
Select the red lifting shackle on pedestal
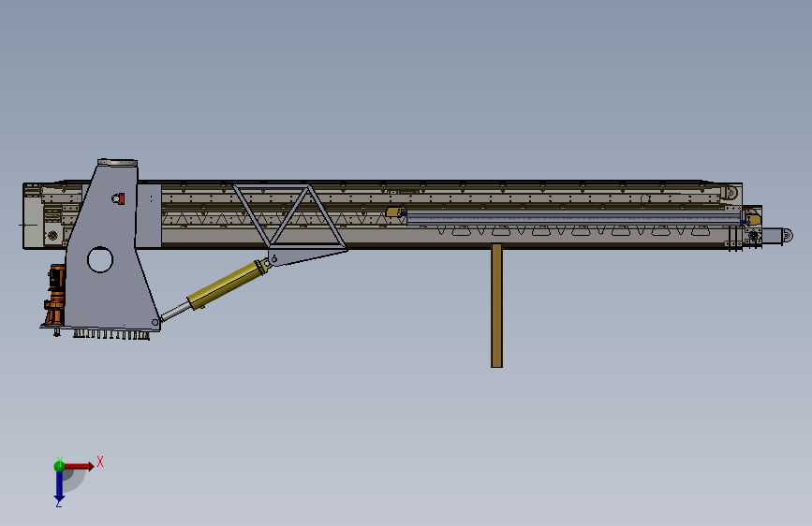pos(119,198)
